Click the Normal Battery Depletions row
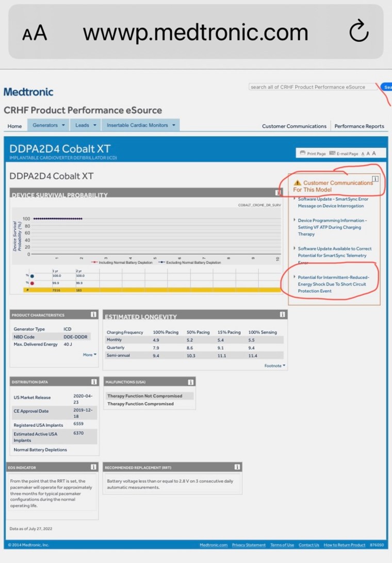 pos(55,450)
